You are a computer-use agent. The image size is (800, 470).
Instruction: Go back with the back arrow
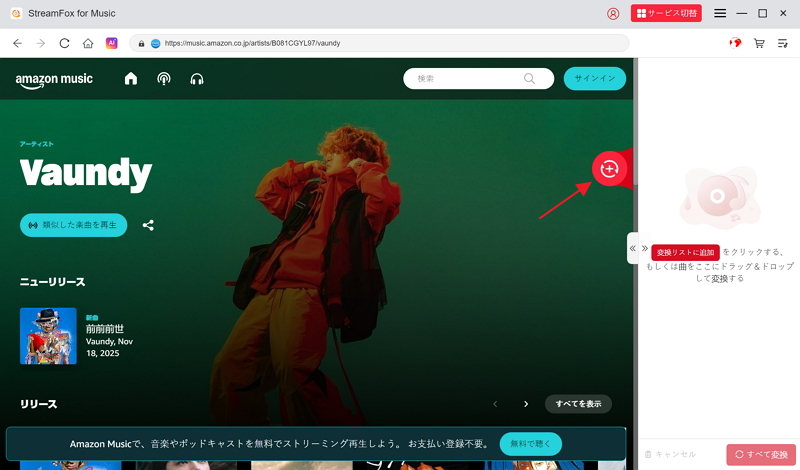pos(17,43)
